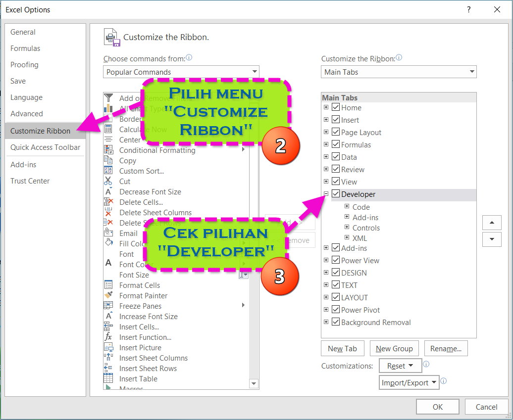Click the Insert Function fx icon
513x420 pixels.
click(108, 337)
